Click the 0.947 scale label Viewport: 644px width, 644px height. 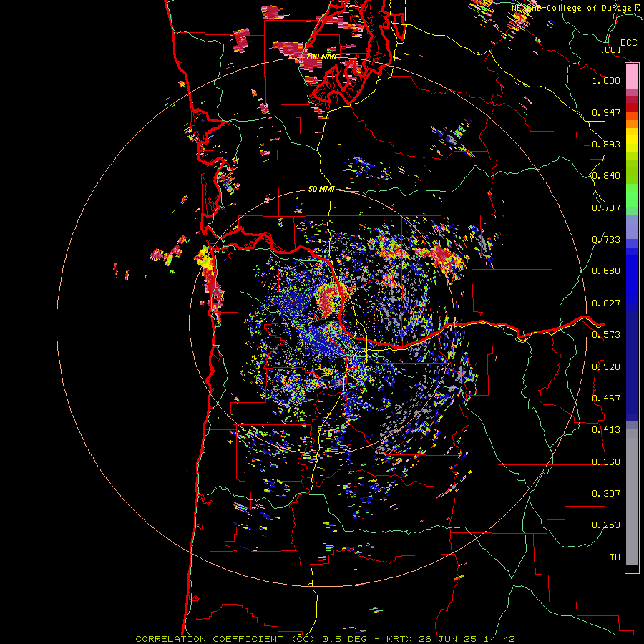[606, 112]
